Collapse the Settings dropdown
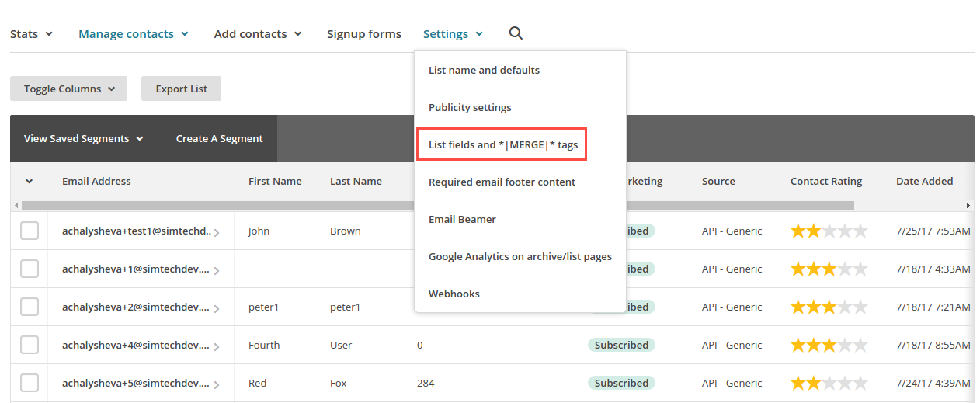Viewport: 980px width, 403px height. (x=454, y=34)
